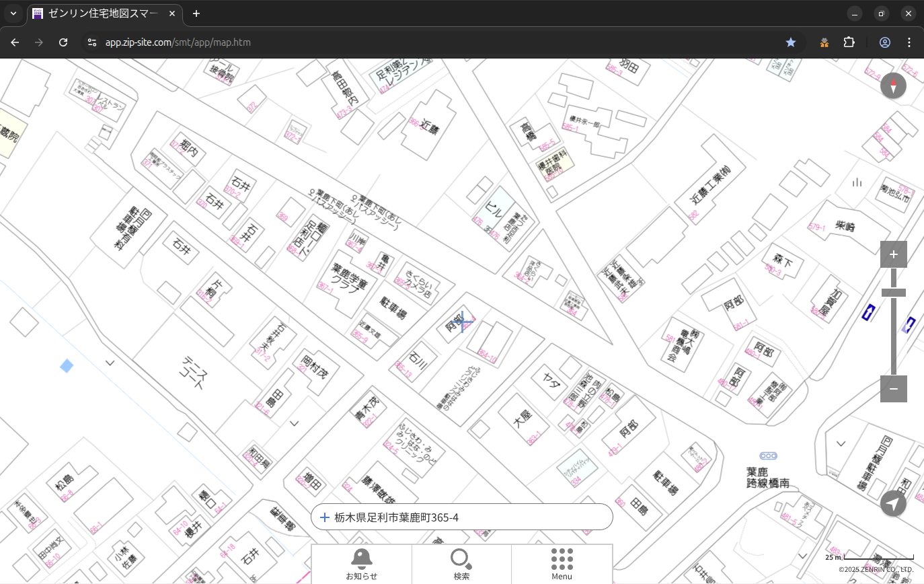This screenshot has width=924, height=584.
Task: Click the address box showing 葉鹿町365-4
Action: [x=461, y=517]
